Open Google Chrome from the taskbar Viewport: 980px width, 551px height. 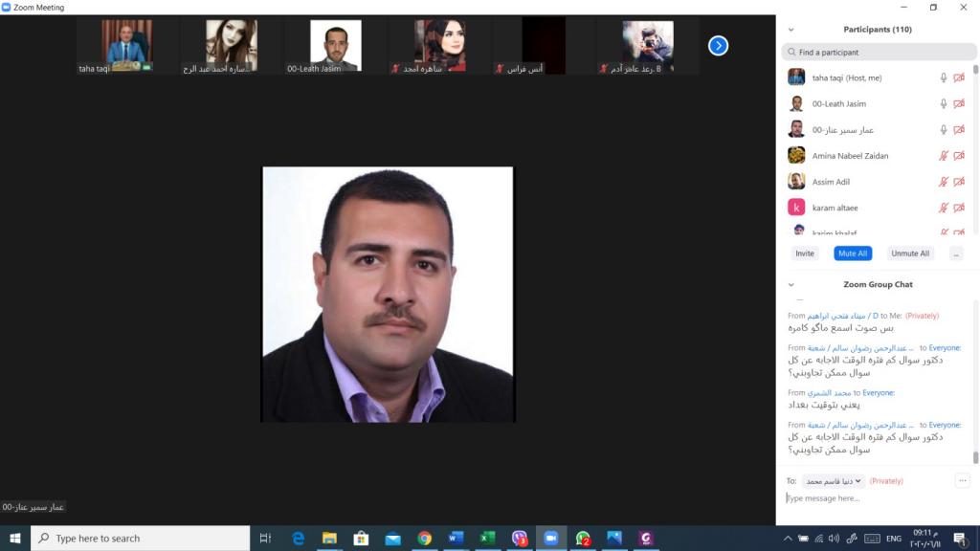(424, 539)
